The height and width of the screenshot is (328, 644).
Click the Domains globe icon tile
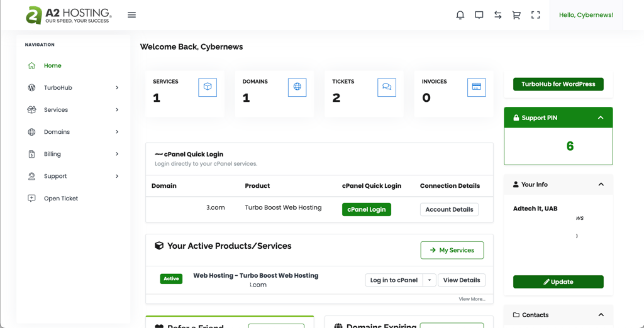(297, 87)
